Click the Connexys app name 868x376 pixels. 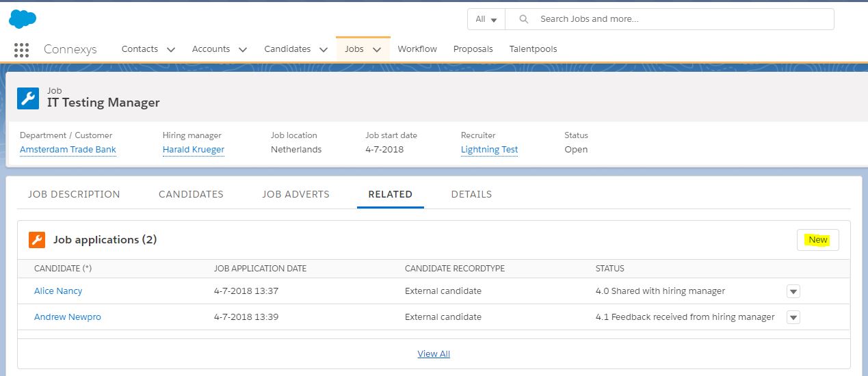(x=70, y=49)
